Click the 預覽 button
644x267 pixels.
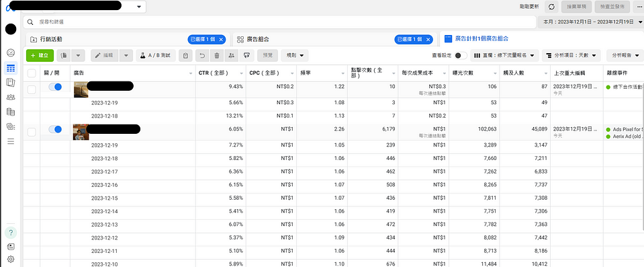pyautogui.click(x=267, y=55)
